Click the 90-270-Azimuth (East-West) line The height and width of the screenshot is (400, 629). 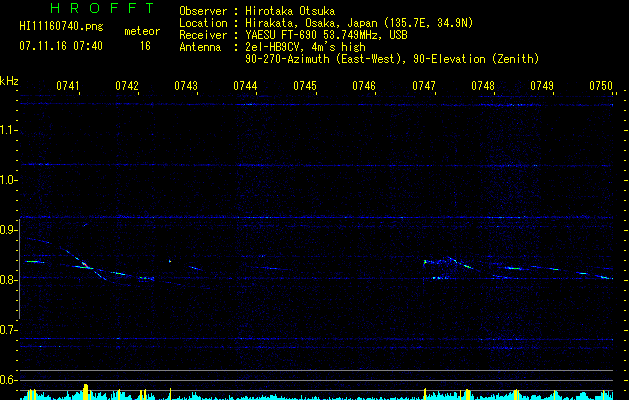coord(392,59)
